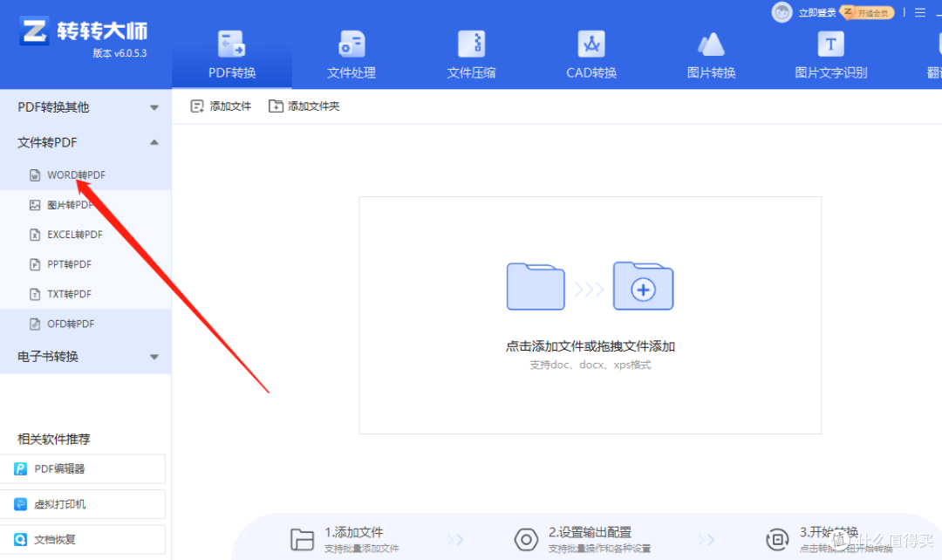Click the PDF编辑器 app icon
Screen dimensions: 942x560
[20, 468]
